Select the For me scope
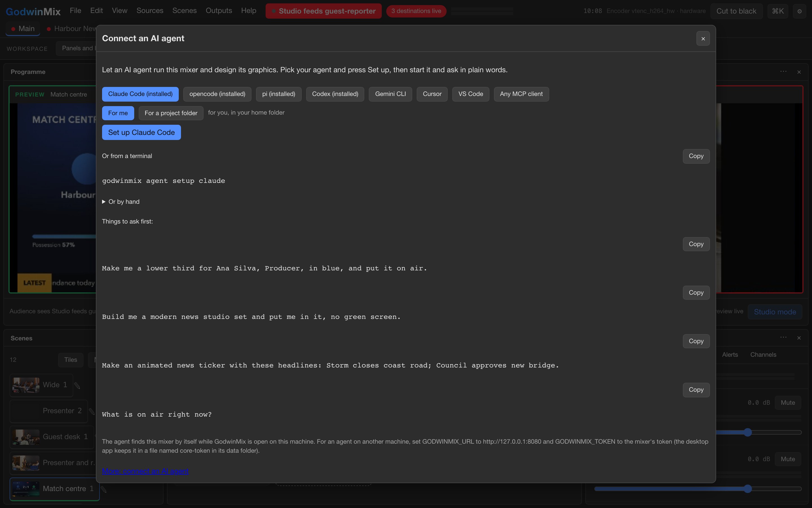The width and height of the screenshot is (812, 508). pyautogui.click(x=118, y=113)
